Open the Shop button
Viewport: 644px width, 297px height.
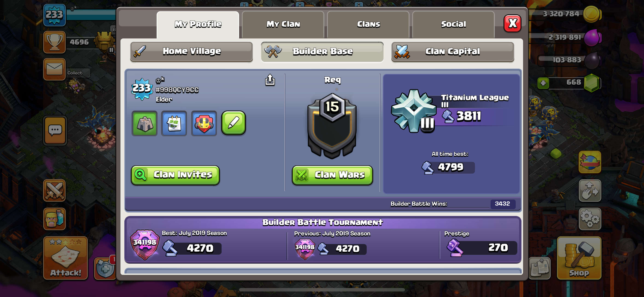[x=579, y=258]
